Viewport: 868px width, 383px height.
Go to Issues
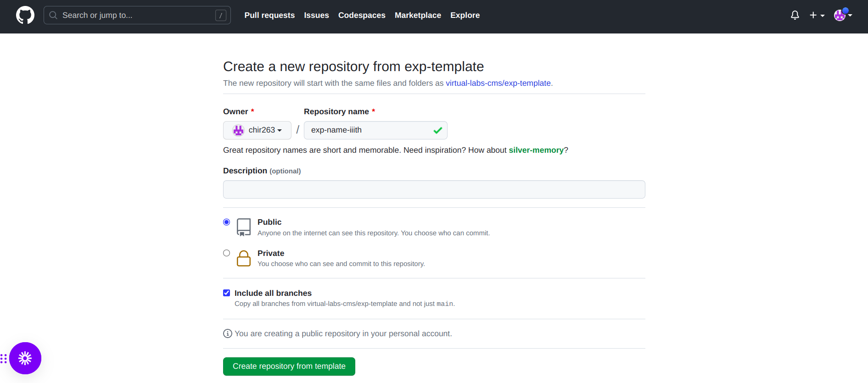(x=316, y=15)
